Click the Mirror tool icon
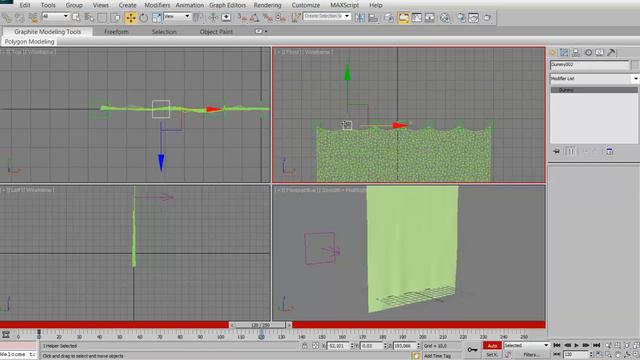The height and width of the screenshot is (360, 640). (360, 18)
